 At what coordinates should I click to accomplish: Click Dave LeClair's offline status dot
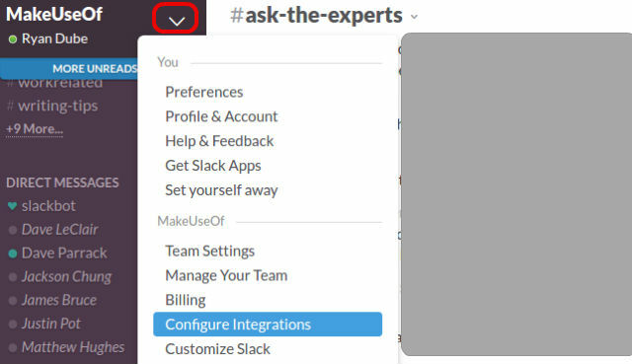pyautogui.click(x=13, y=230)
